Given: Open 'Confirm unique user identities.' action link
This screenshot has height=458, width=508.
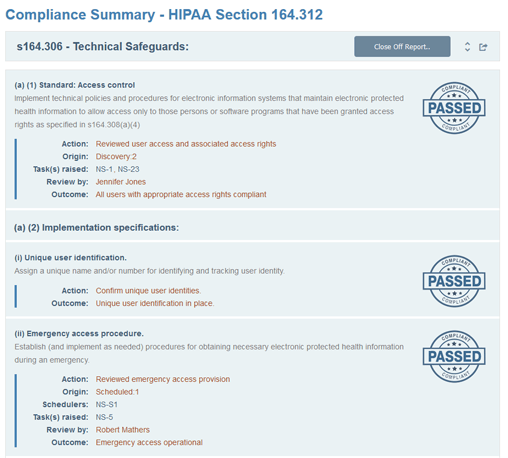Looking at the screenshot, I should (148, 291).
